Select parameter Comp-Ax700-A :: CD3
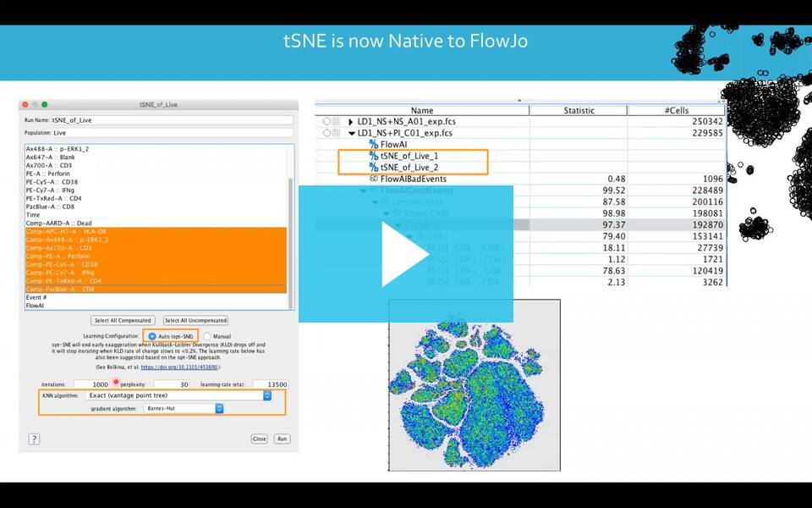Image resolution: width=812 pixels, height=508 pixels. coord(156,248)
